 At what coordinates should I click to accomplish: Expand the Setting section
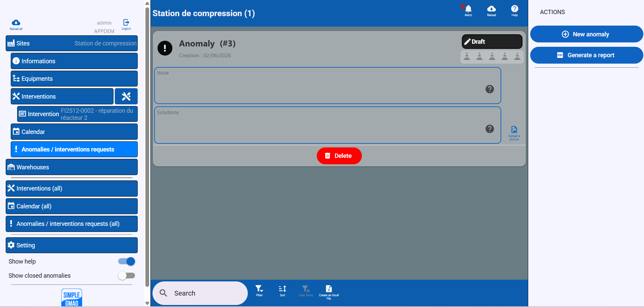[x=71, y=245]
